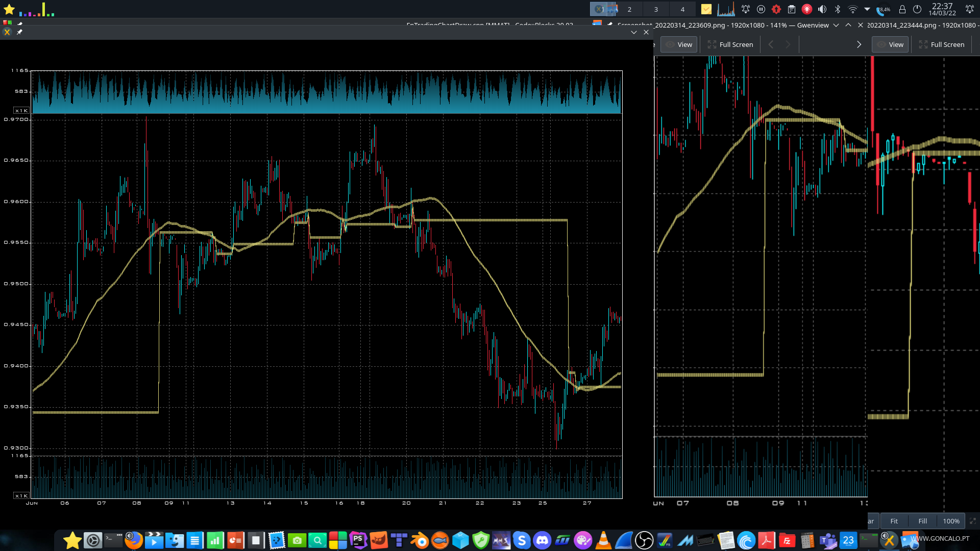Open the clipboard tray icon
Image resolution: width=980 pixels, height=551 pixels.
click(x=792, y=9)
